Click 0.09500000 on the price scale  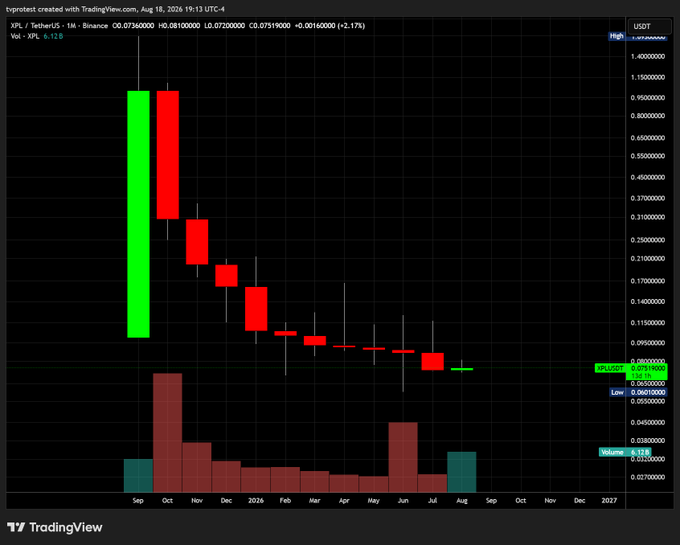[x=647, y=343]
